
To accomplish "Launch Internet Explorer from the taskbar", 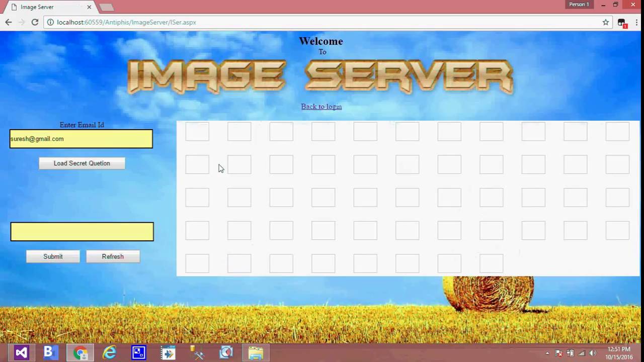I will [109, 352].
